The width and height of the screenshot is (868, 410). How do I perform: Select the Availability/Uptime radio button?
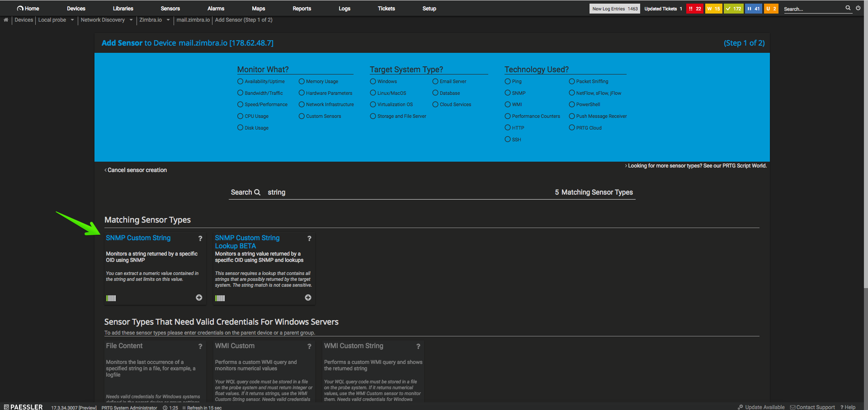coord(241,81)
